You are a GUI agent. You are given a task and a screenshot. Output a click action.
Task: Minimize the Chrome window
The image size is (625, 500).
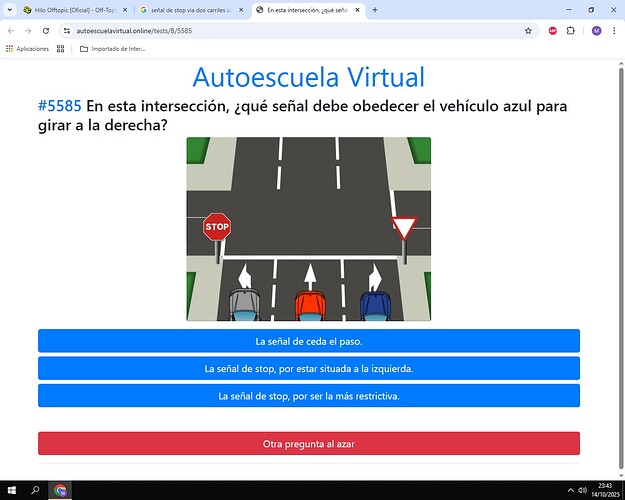(569, 10)
